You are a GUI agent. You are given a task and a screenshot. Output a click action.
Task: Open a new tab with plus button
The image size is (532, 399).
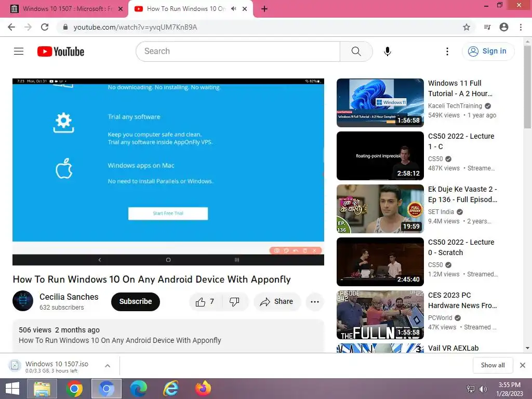coord(264,9)
